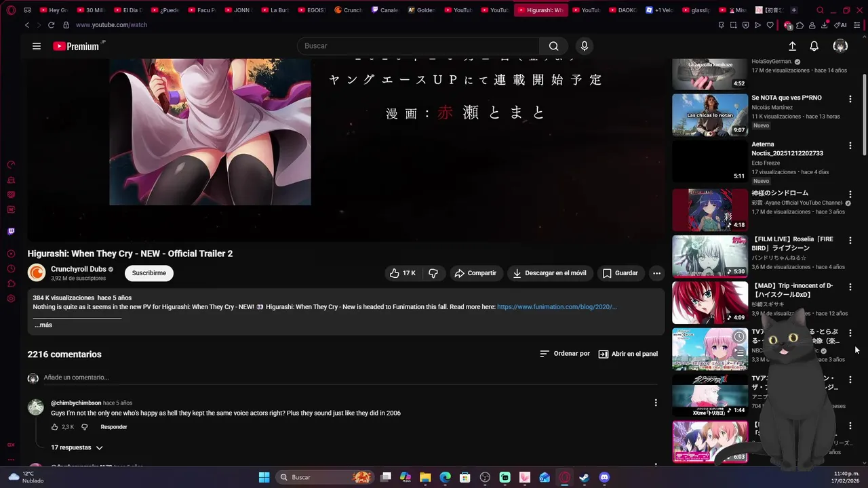Open Windows Start menu
Screen dimensions: 868x488
click(x=264, y=477)
